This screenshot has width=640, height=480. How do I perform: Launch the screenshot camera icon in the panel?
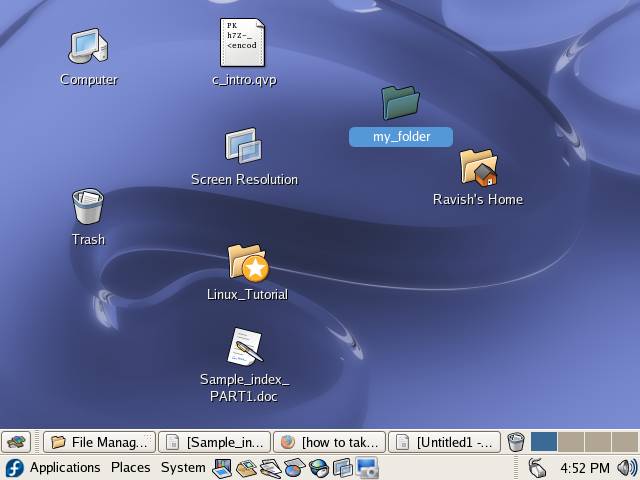(367, 467)
